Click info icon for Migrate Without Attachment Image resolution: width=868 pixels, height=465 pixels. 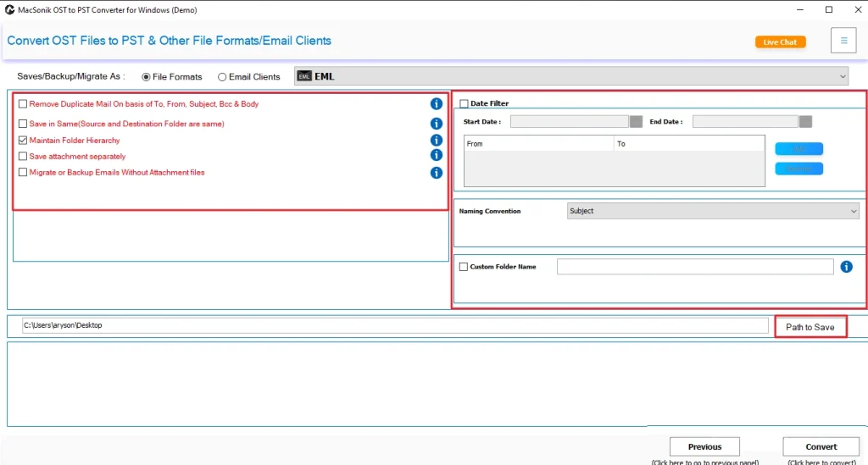(x=437, y=173)
